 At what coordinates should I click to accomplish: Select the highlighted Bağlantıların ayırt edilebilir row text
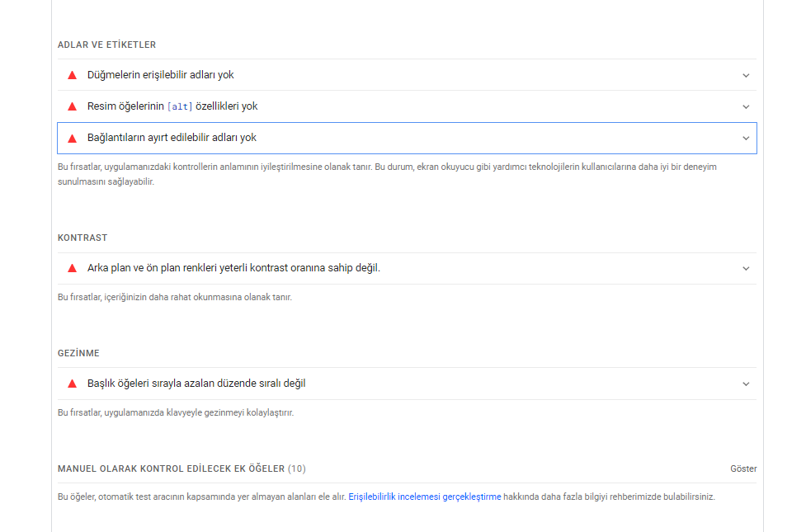click(172, 138)
